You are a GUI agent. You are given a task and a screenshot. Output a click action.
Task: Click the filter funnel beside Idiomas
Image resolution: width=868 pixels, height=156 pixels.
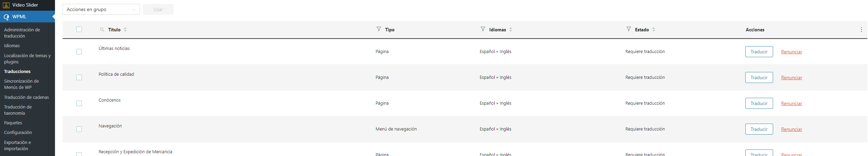point(483,29)
